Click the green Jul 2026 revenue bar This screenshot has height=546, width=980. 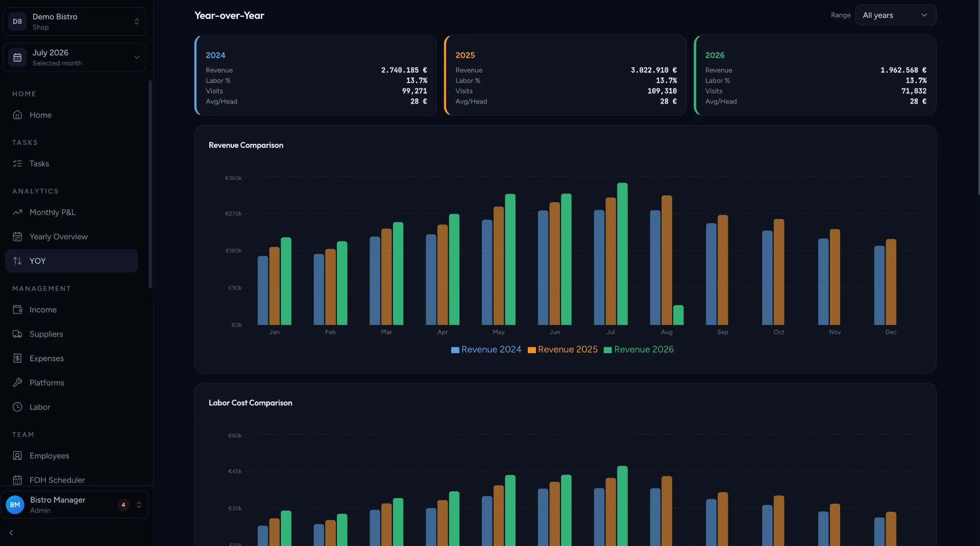622,254
